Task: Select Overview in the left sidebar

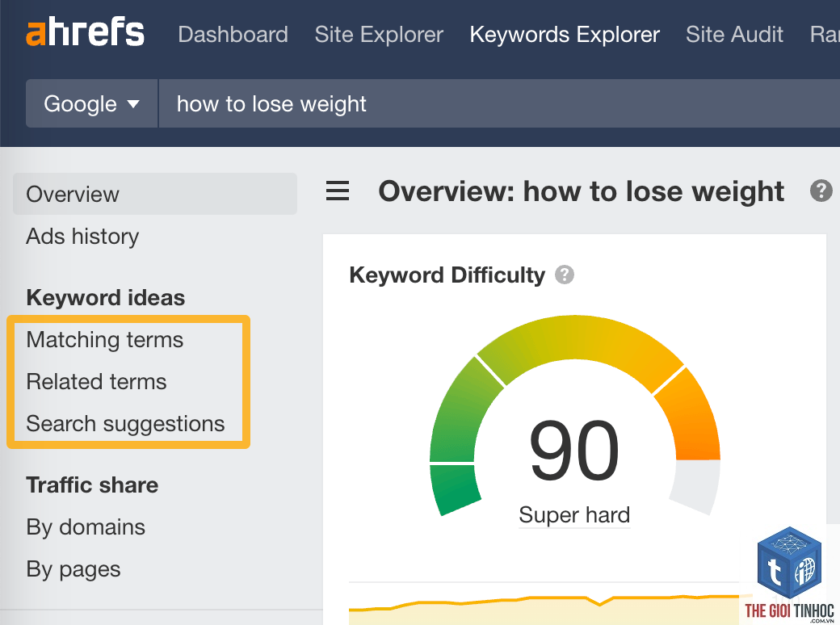Action: click(x=155, y=194)
